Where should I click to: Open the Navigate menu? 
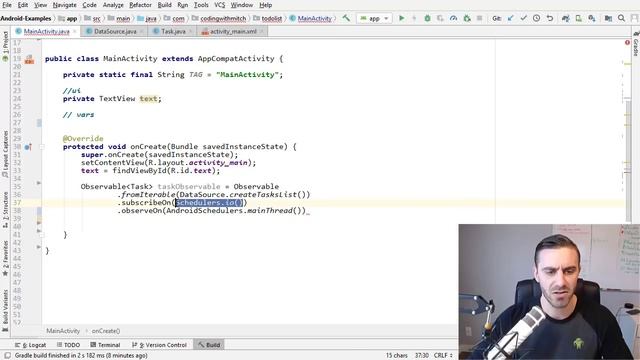pos(64,5)
